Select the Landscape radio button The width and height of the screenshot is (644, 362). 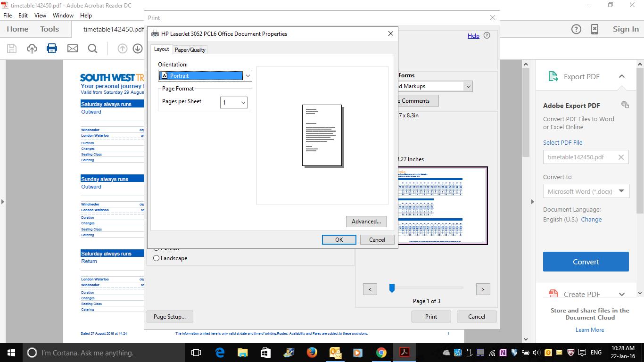point(157,258)
